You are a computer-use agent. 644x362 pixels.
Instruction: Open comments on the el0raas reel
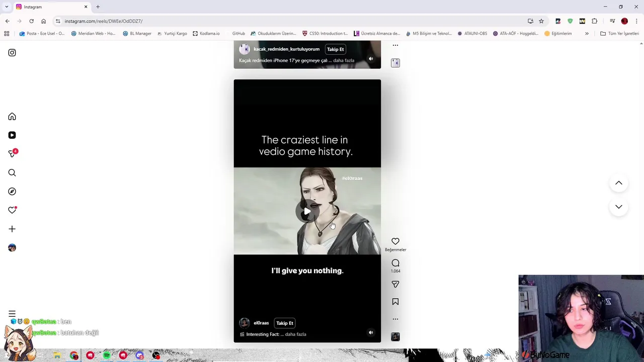(x=395, y=263)
